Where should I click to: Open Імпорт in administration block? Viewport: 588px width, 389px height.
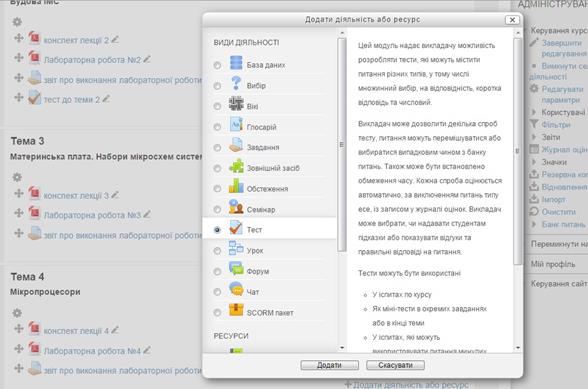pyautogui.click(x=554, y=200)
